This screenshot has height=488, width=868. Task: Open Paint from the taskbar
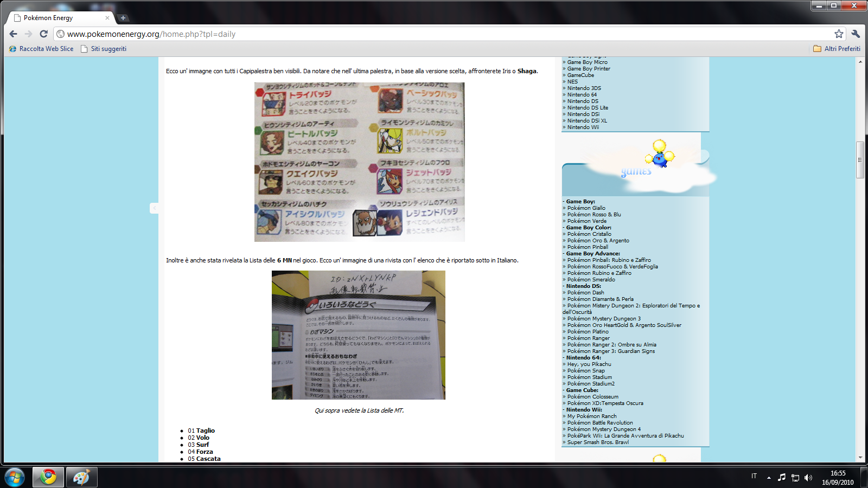pyautogui.click(x=81, y=477)
